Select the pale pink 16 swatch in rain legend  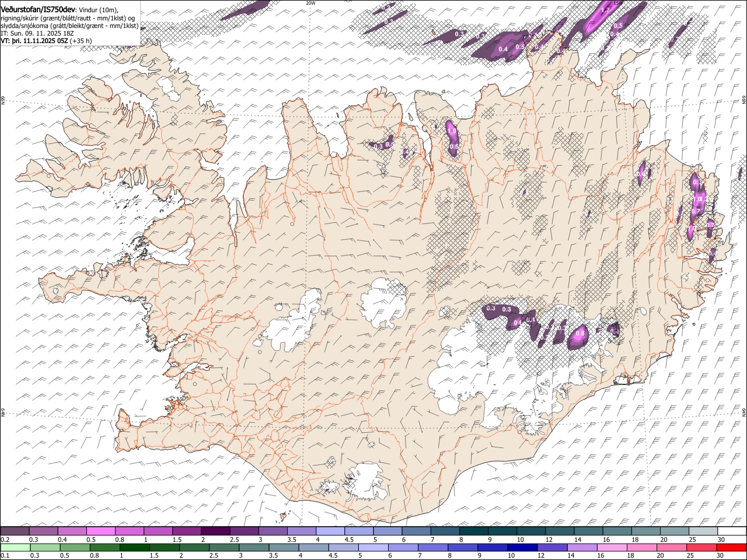[x=612, y=548]
